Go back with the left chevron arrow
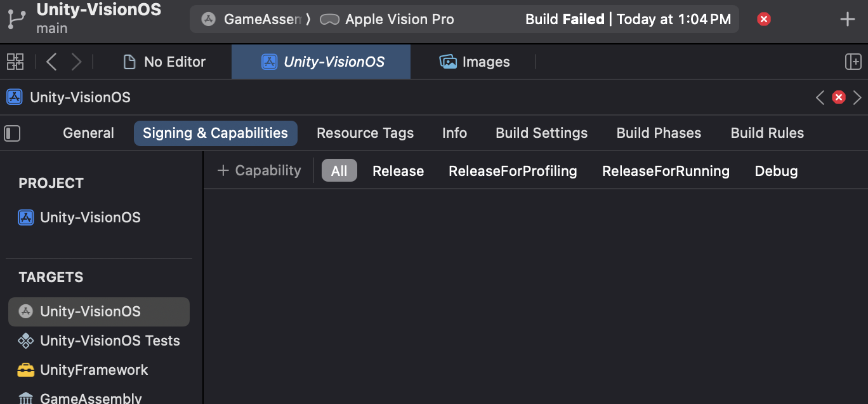Screen dimensions: 868x404 [52, 62]
